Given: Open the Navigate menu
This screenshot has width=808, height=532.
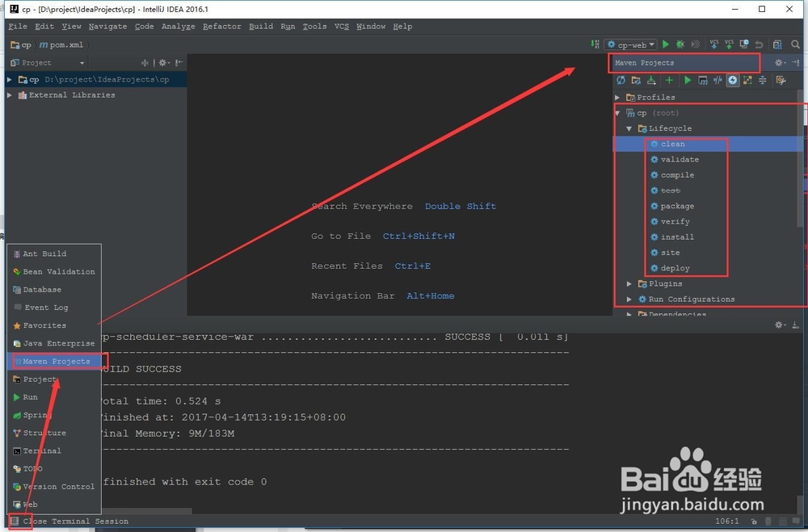Looking at the screenshot, I should 107,27.
